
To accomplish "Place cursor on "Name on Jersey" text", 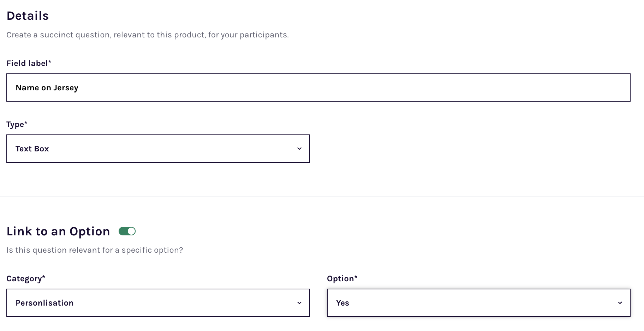I will 47,88.
